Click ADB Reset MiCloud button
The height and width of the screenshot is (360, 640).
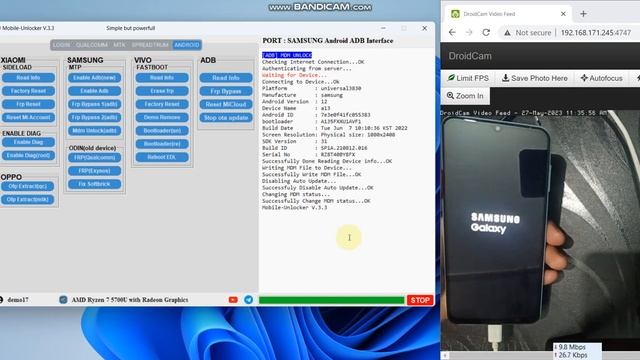(226, 104)
